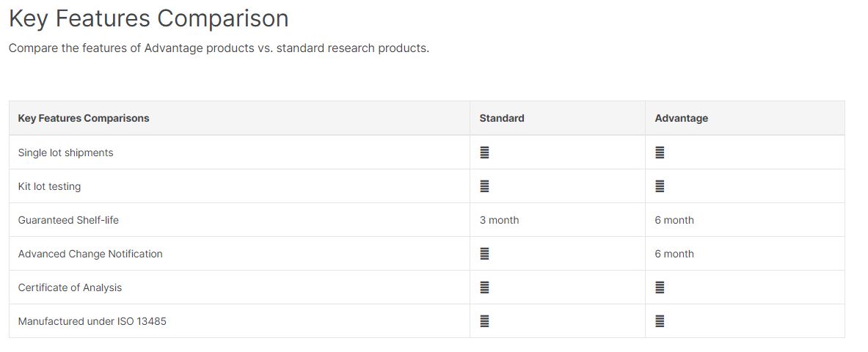Click 6 month in Guaranteed Shelf-life row
This screenshot has height=352, width=868.
(674, 220)
